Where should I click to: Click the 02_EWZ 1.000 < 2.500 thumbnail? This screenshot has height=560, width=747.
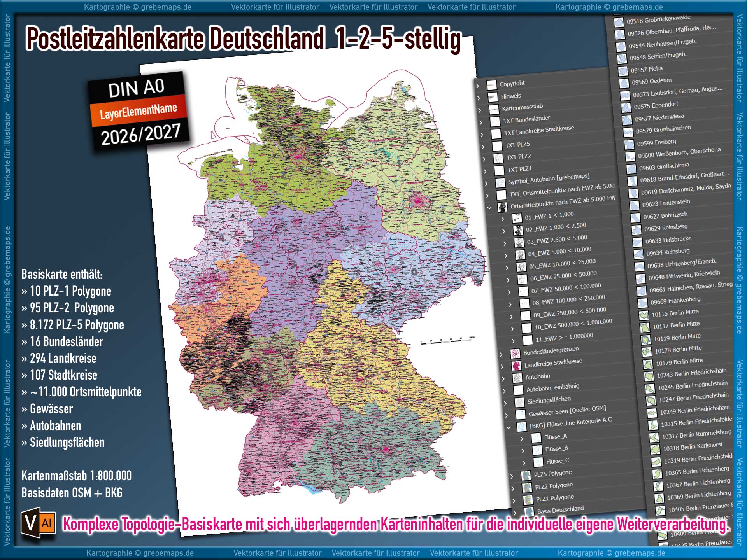tap(518, 231)
